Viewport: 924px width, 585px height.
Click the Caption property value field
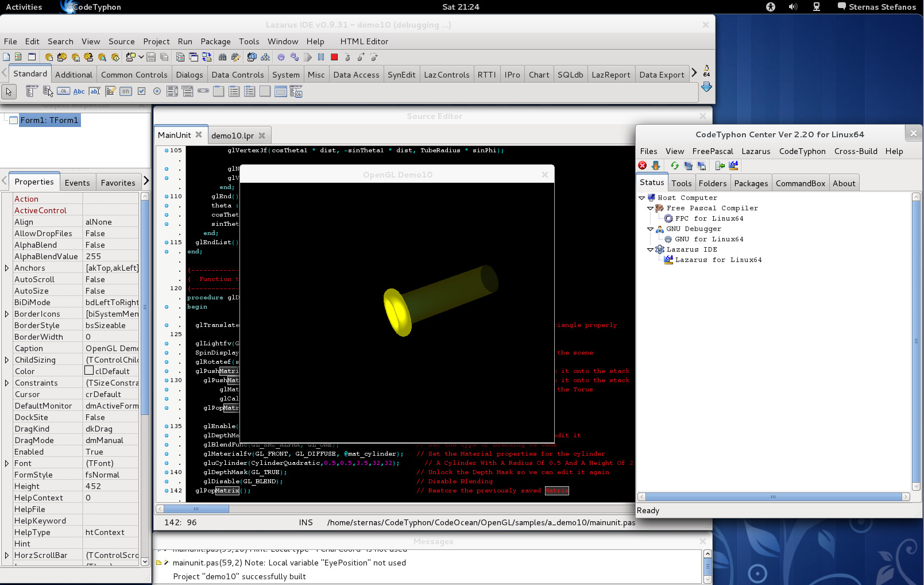111,348
